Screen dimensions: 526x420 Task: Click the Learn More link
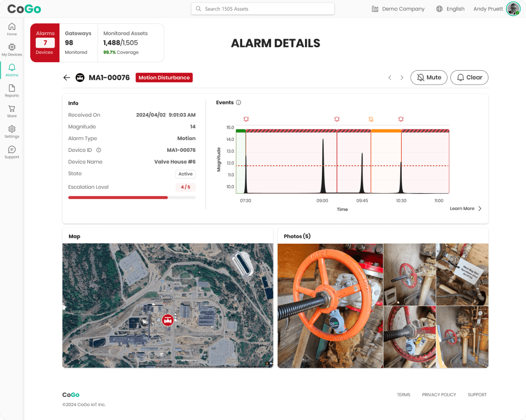[x=465, y=209]
